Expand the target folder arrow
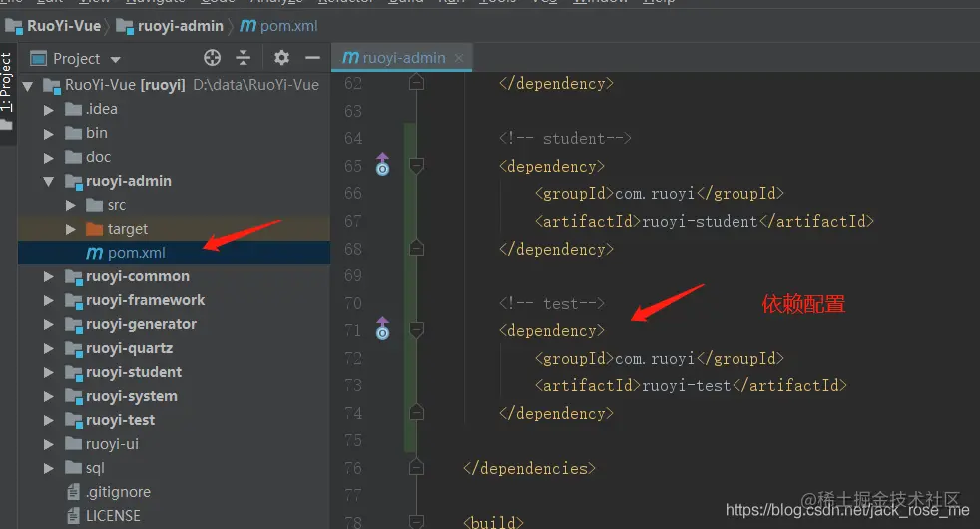The height and width of the screenshot is (529, 980). click(71, 230)
